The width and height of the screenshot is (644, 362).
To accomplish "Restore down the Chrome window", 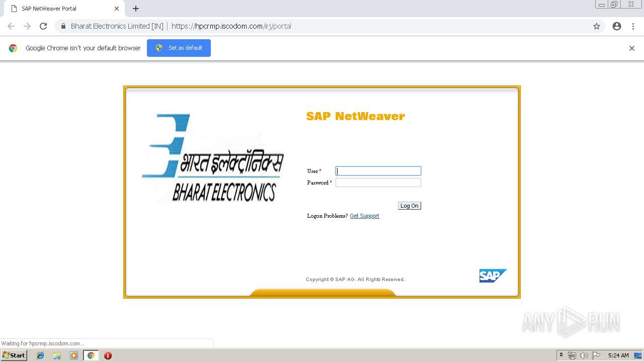I will point(614,5).
